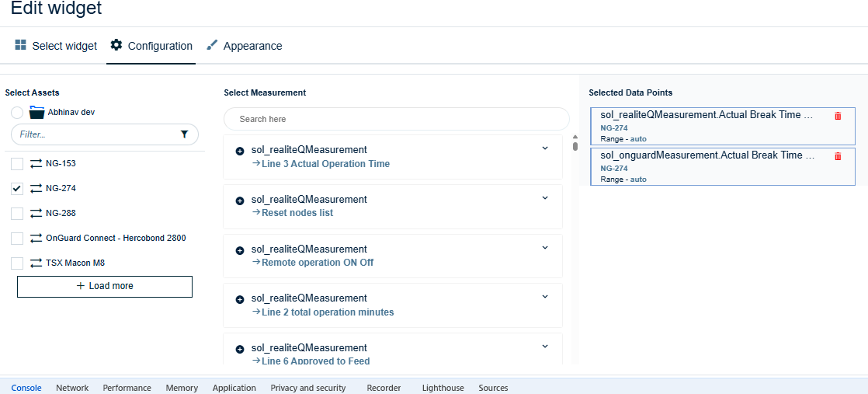Check the NG-153 asset checkbox
Image resolution: width=868 pixels, height=394 pixels.
coord(17,163)
